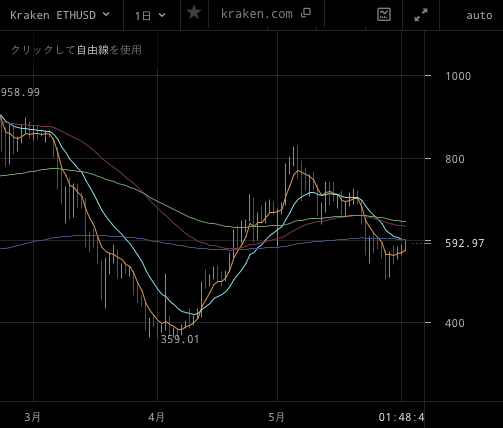Click the chevron next to Kraken ETHUSD
Screen dimensions: 503x428
(x=106, y=15)
